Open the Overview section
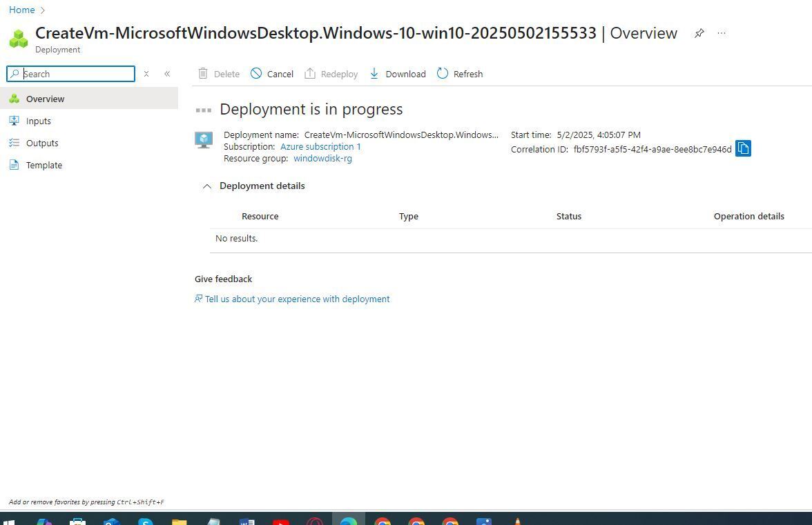812x525 pixels. click(89, 98)
